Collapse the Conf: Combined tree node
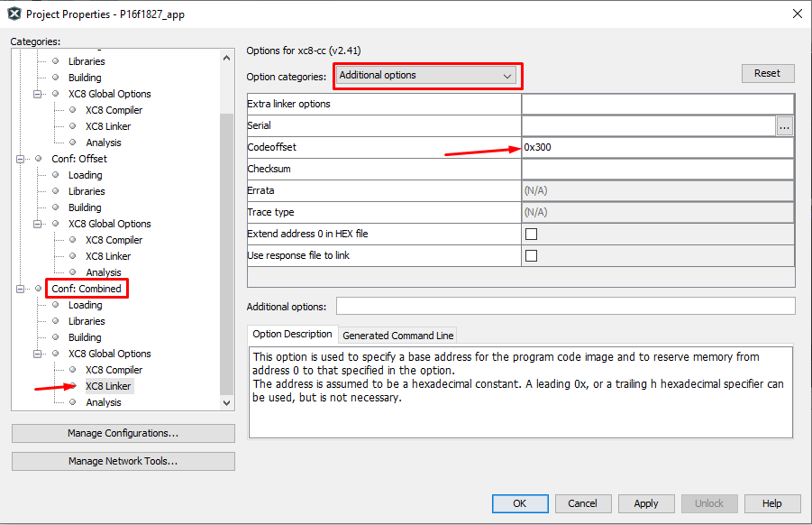 21,289
